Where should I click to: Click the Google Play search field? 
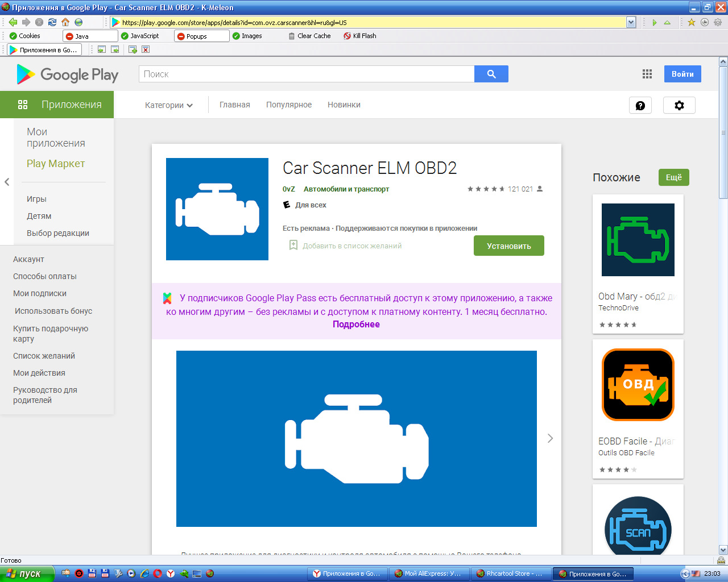[x=307, y=74]
